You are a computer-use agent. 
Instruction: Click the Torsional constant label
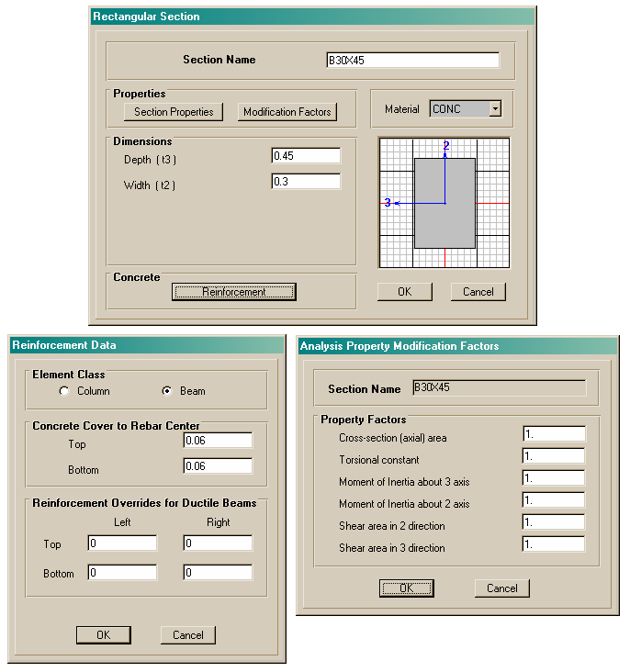coord(378,460)
